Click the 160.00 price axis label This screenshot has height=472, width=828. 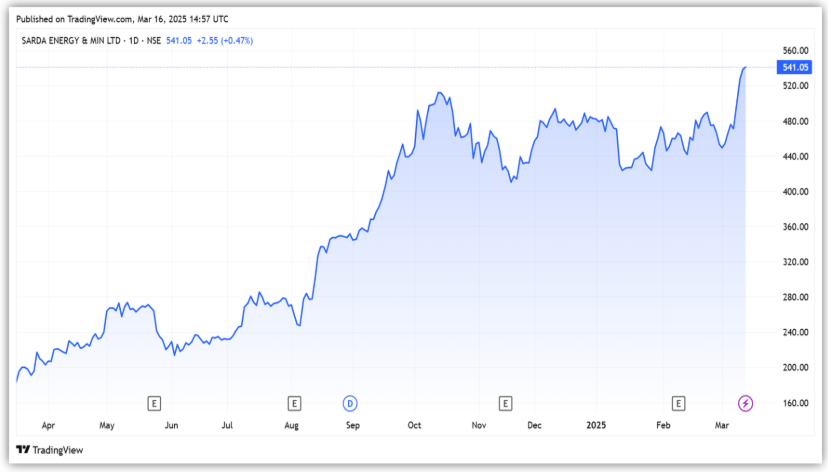point(795,403)
